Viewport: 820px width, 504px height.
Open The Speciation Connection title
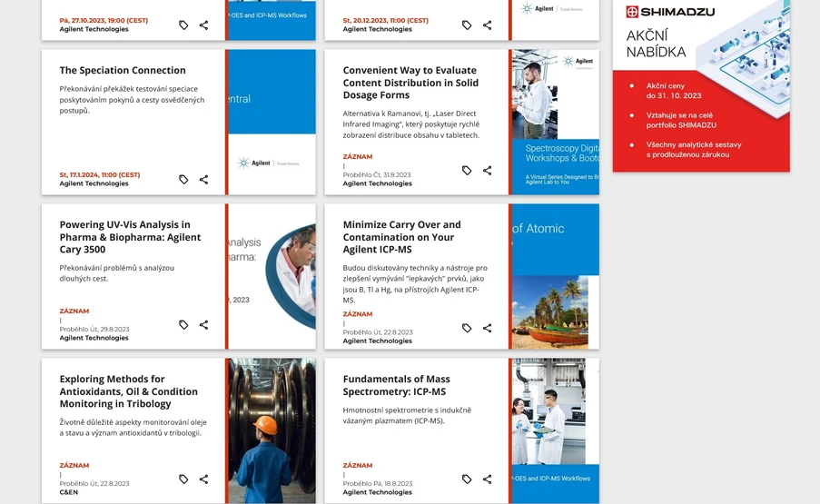(x=123, y=70)
